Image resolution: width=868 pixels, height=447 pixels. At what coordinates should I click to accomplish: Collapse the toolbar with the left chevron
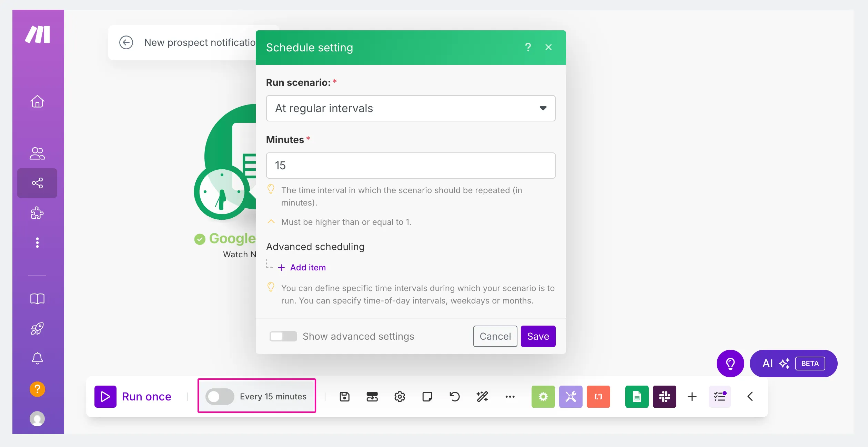pos(750,397)
